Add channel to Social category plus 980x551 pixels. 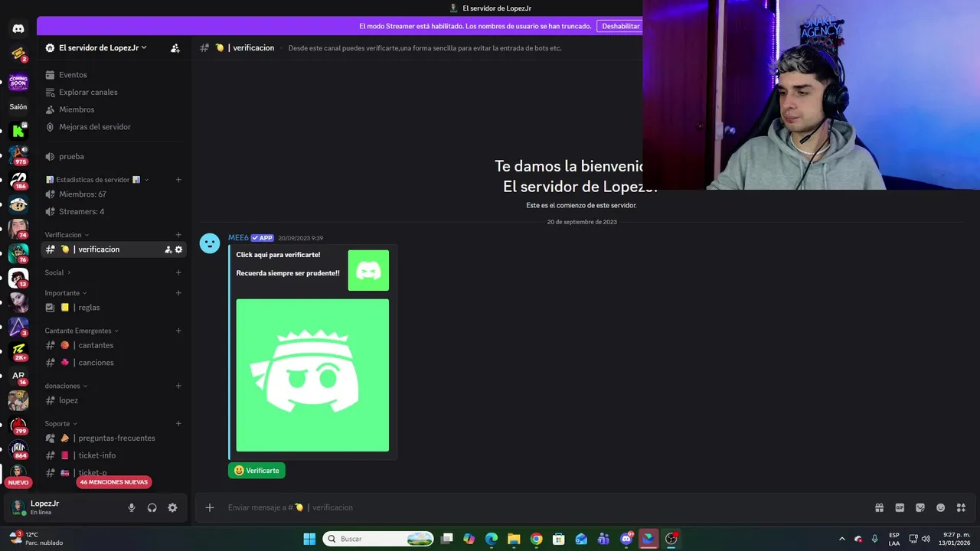click(x=178, y=272)
